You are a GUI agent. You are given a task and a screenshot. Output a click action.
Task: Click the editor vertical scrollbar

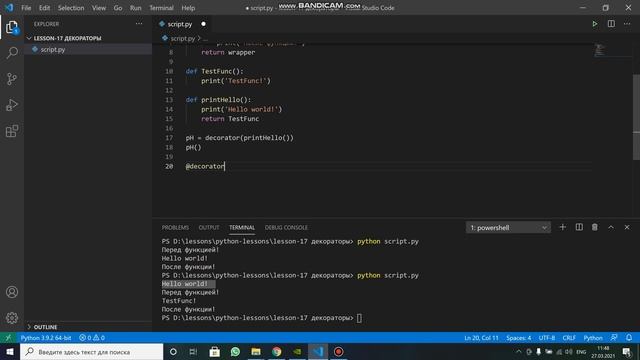pos(636,117)
